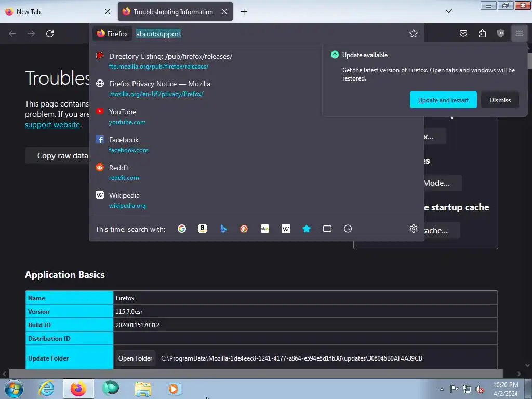Click Open Folder for Update Folder
The height and width of the screenshot is (399, 532).
[x=135, y=358]
